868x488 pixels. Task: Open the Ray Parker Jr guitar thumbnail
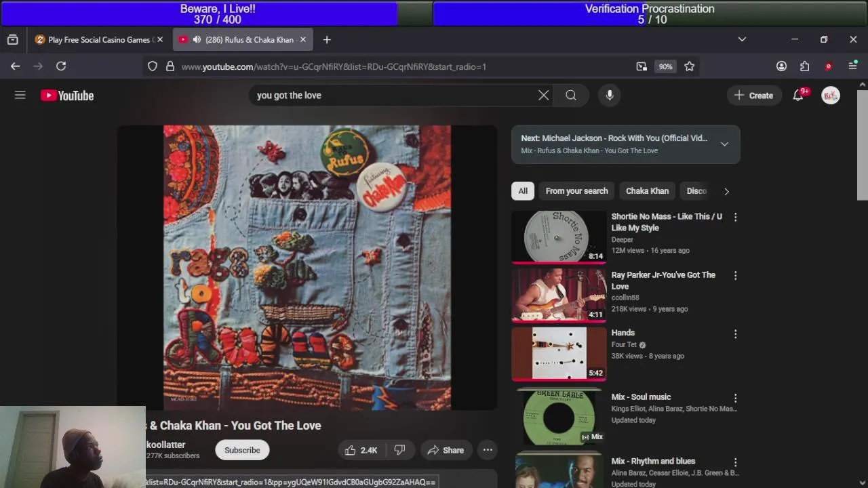[x=559, y=295]
